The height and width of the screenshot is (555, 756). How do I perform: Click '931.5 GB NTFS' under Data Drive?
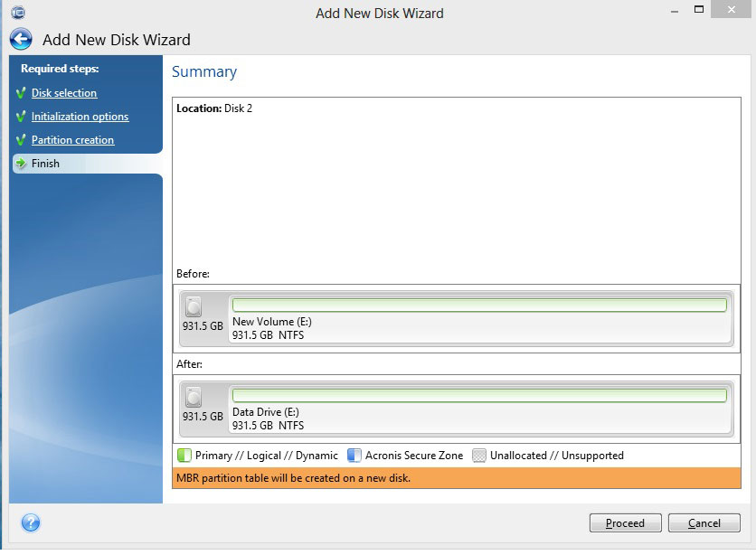pos(268,426)
